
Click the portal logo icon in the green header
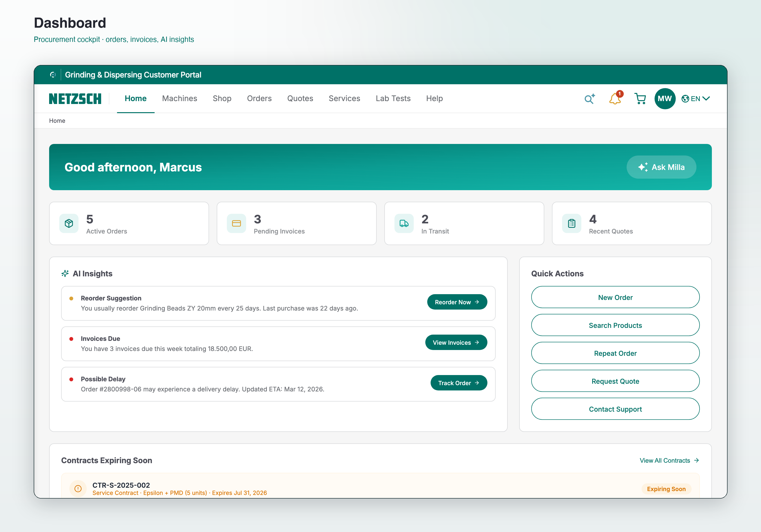[53, 75]
